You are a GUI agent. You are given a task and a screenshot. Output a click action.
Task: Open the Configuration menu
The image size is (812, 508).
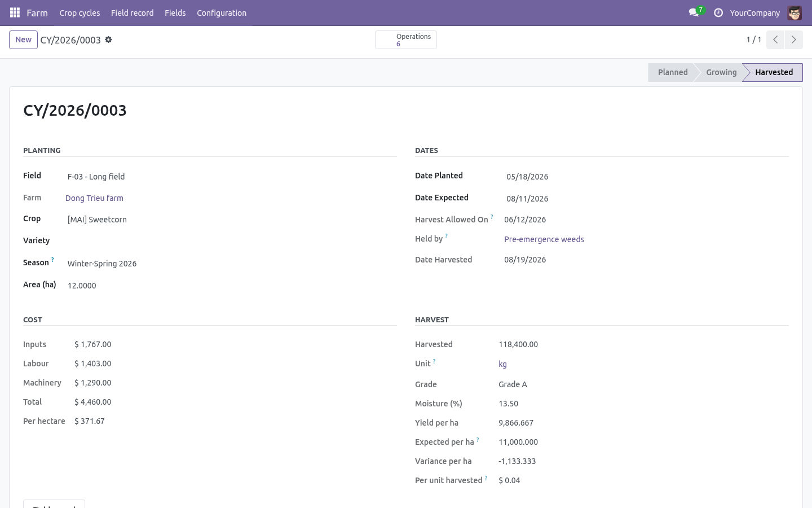pos(222,12)
